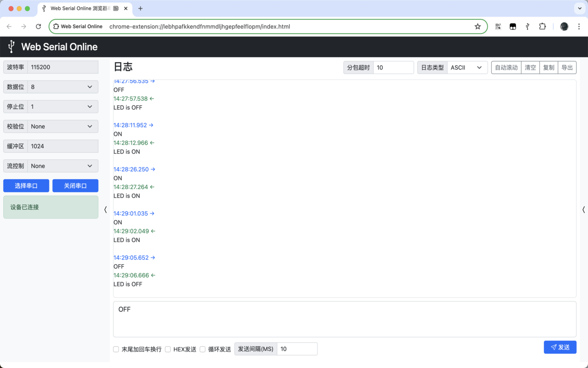Open the Chrome extensions puzzle icon
The image size is (588, 368).
(543, 26)
